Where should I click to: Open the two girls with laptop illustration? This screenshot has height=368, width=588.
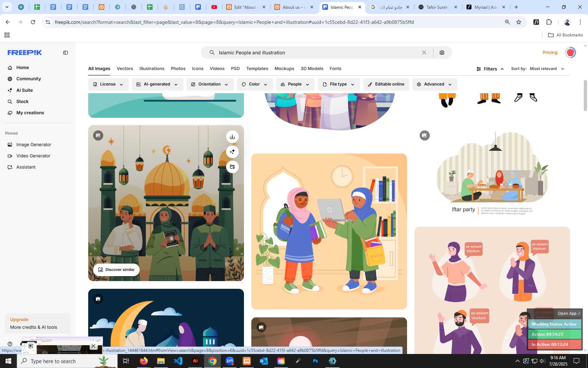(329, 232)
